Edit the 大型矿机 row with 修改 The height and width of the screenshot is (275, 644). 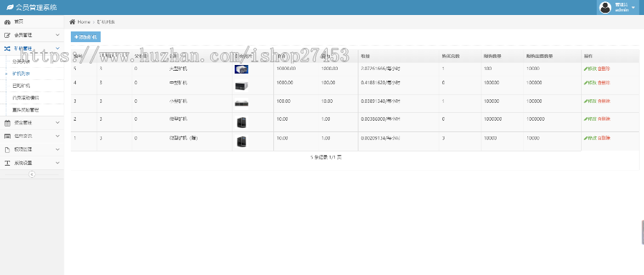(x=590, y=69)
